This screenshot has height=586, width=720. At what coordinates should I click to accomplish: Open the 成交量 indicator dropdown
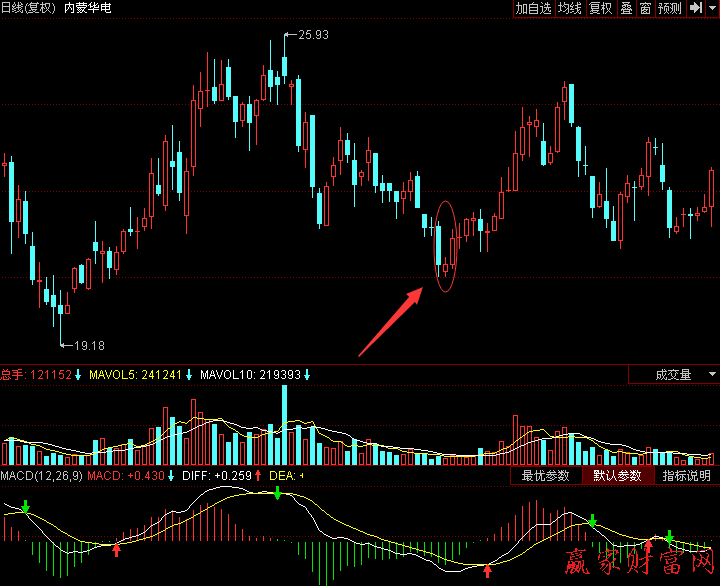(x=673, y=375)
